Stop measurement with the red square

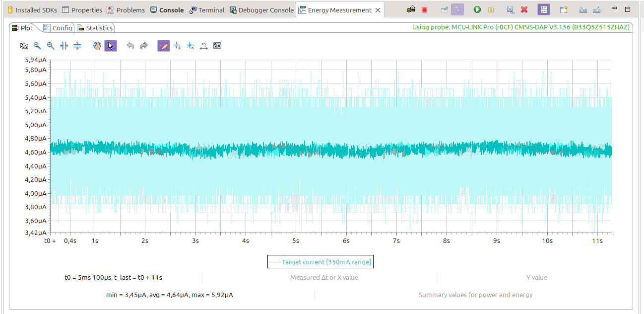(x=424, y=9)
